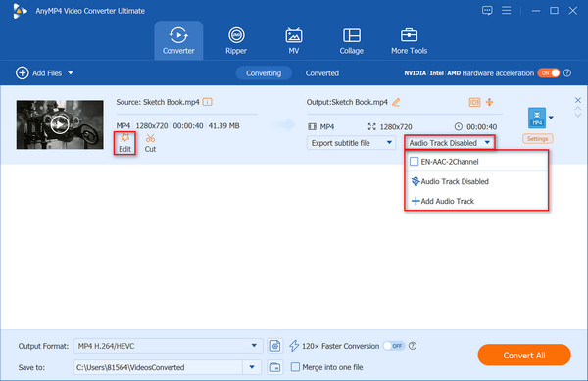Open the Output Format combo box
Screen dimensions: 588x381
[x=168, y=346]
